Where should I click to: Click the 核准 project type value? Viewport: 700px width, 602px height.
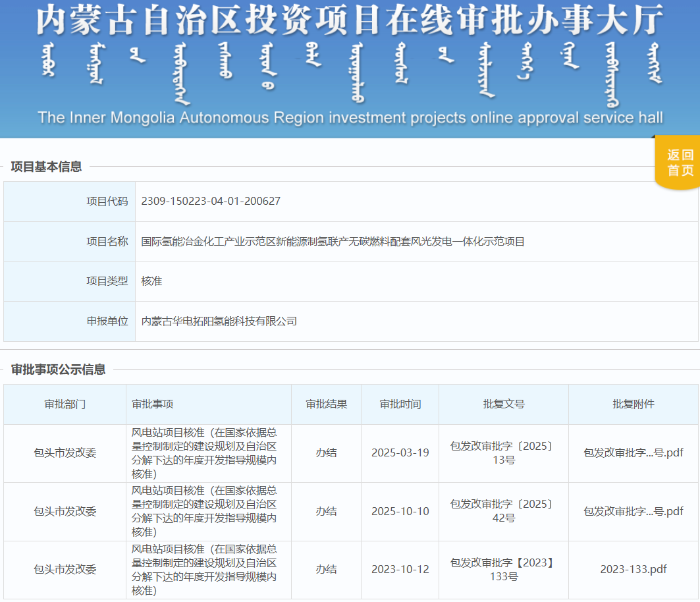(151, 281)
